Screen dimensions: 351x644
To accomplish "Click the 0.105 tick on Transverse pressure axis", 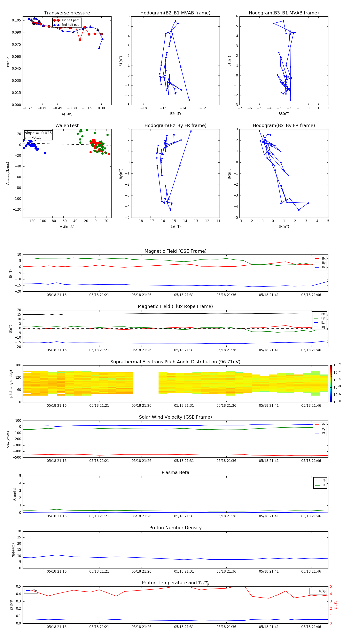I will click(17, 20).
